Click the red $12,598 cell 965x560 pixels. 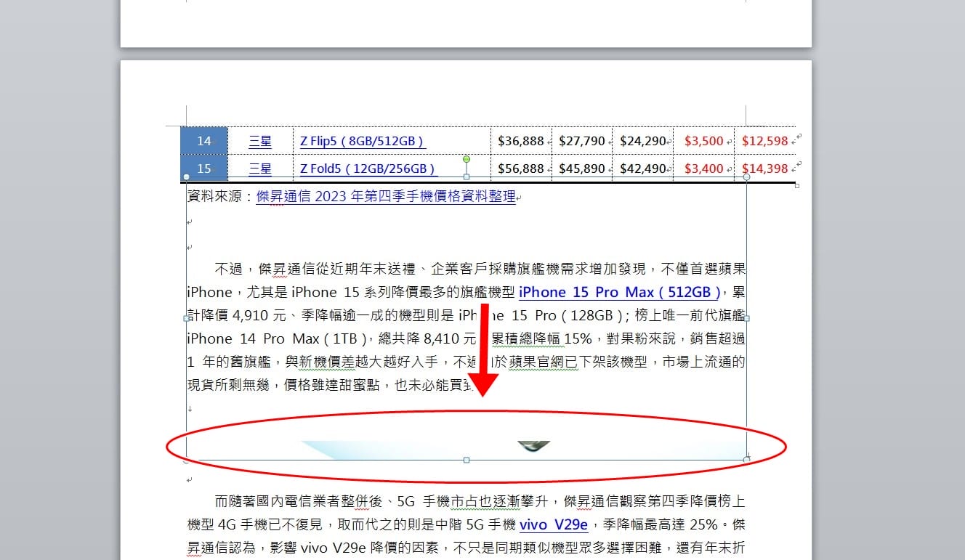pyautogui.click(x=765, y=141)
